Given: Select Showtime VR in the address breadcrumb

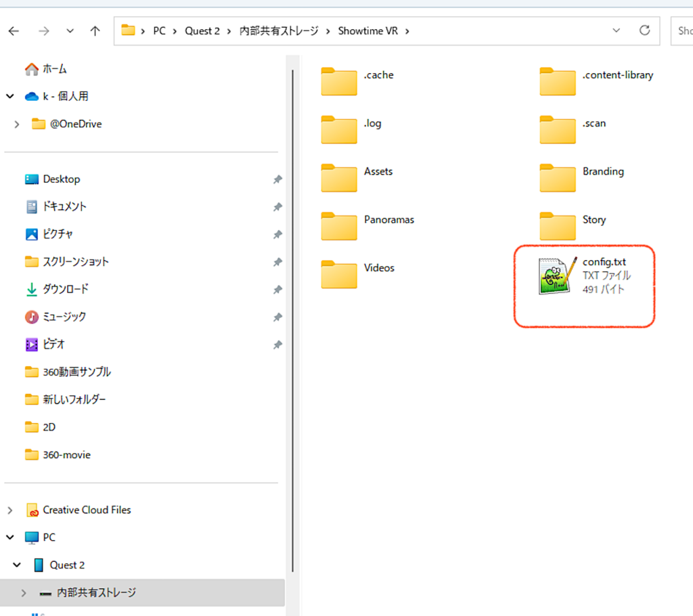Looking at the screenshot, I should (x=367, y=31).
